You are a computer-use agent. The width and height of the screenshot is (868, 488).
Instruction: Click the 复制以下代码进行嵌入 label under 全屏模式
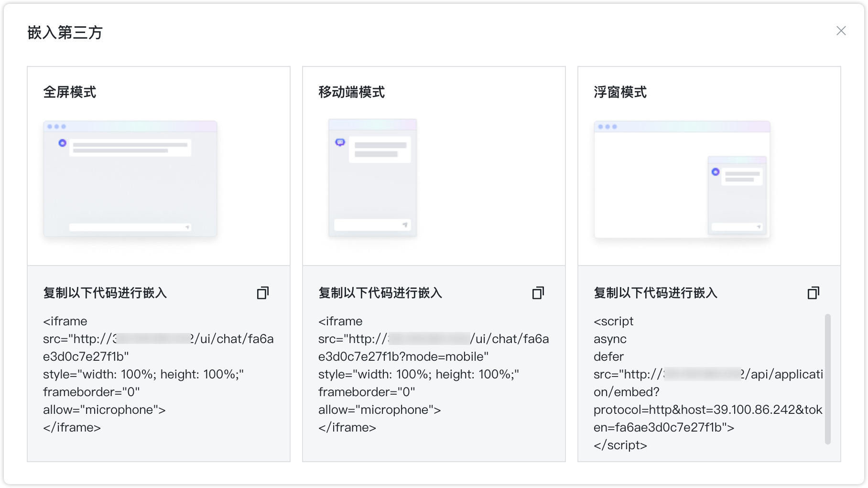pyautogui.click(x=106, y=293)
